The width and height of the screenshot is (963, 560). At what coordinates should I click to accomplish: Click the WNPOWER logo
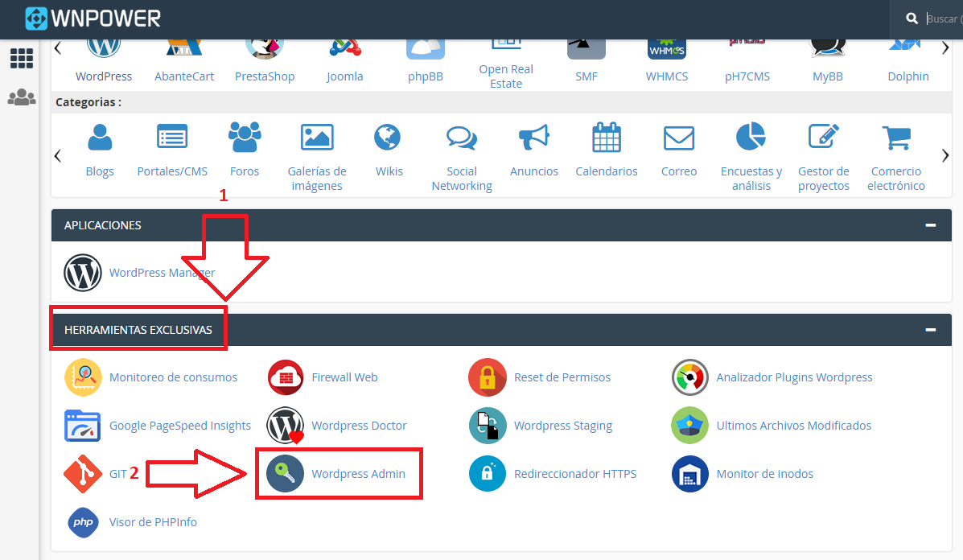93,19
